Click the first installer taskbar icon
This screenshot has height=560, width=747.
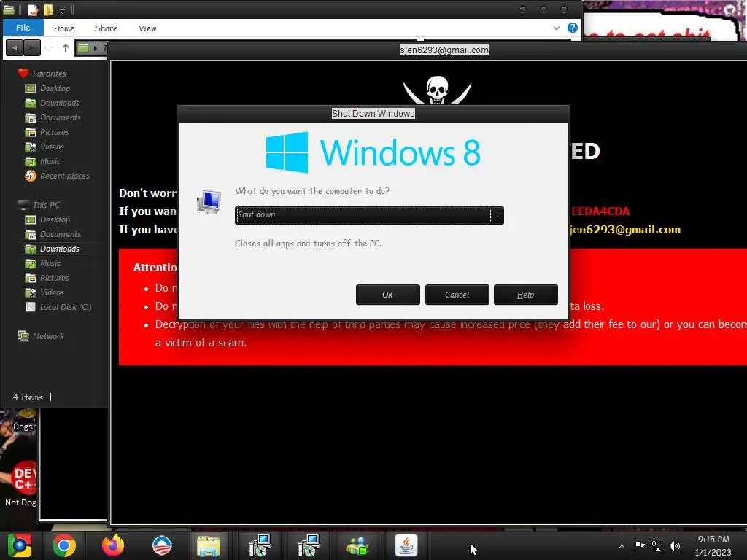pyautogui.click(x=260, y=545)
